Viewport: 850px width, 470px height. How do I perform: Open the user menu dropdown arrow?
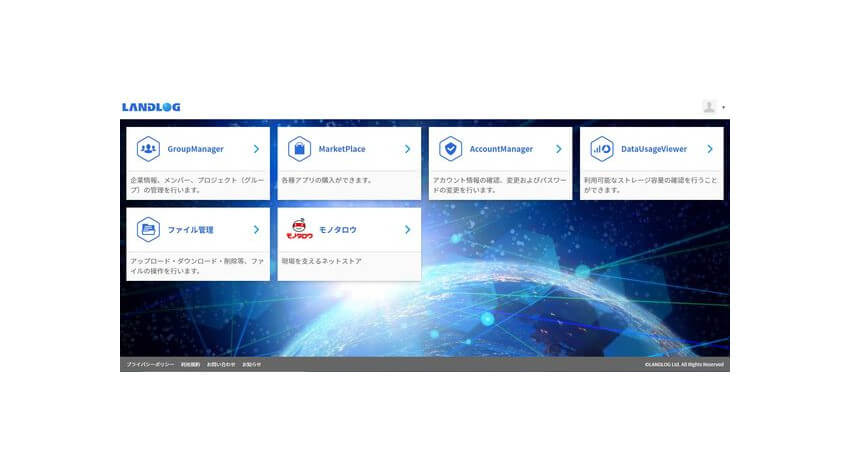[723, 107]
